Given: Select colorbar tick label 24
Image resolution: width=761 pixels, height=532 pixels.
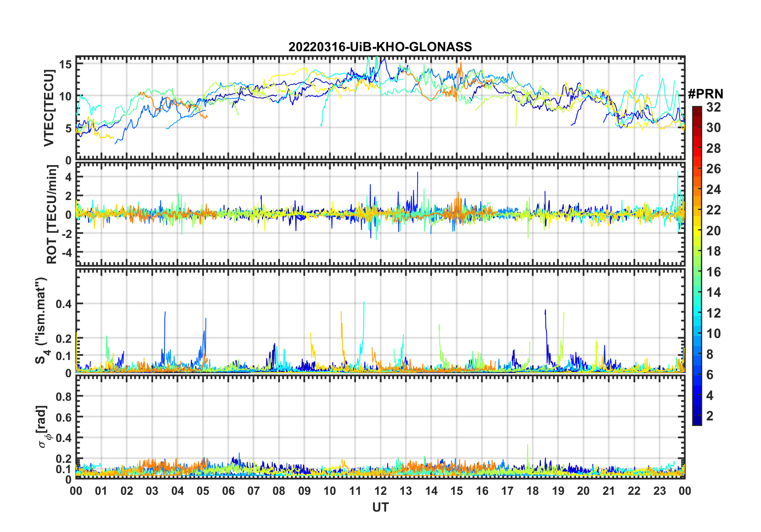Looking at the screenshot, I should click(x=713, y=189).
